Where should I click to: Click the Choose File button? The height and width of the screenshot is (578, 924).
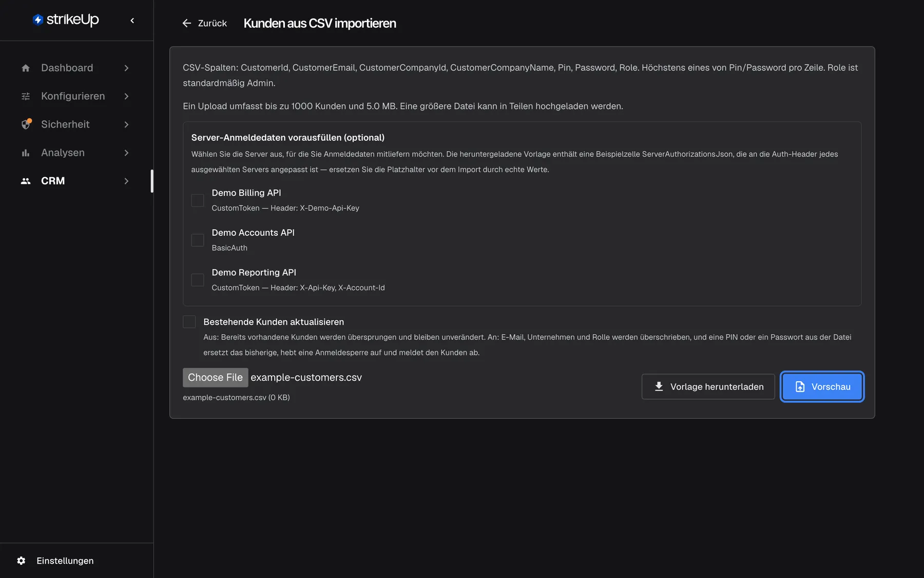(x=216, y=377)
